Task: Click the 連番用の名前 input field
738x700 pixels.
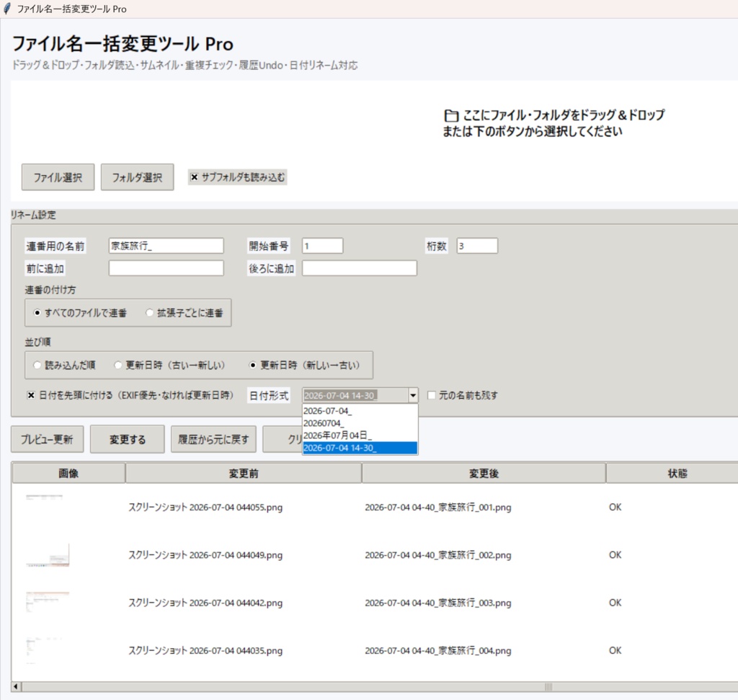Action: tap(166, 246)
